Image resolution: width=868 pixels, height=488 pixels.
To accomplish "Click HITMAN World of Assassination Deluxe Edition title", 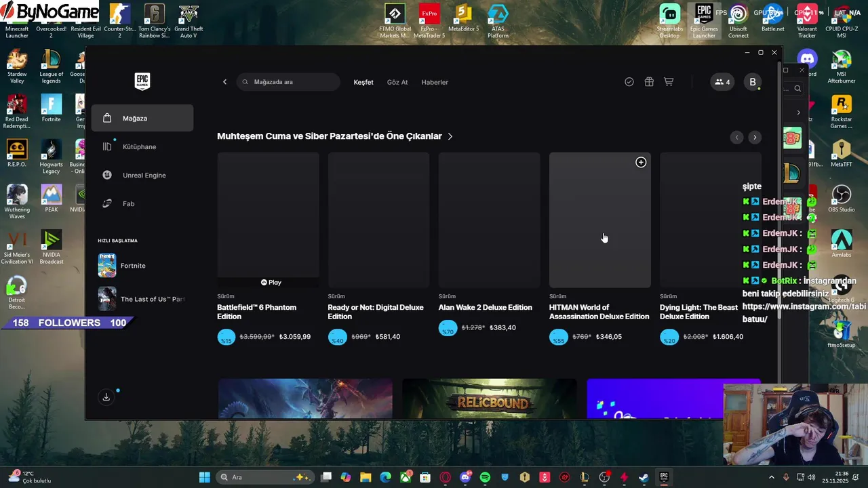I will tap(599, 312).
